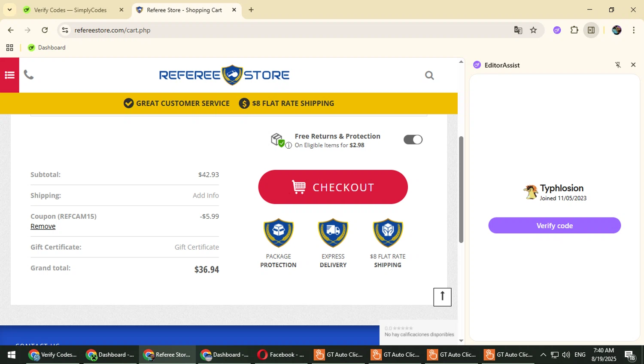Toggle Free Returns & Protection switch

413,140
